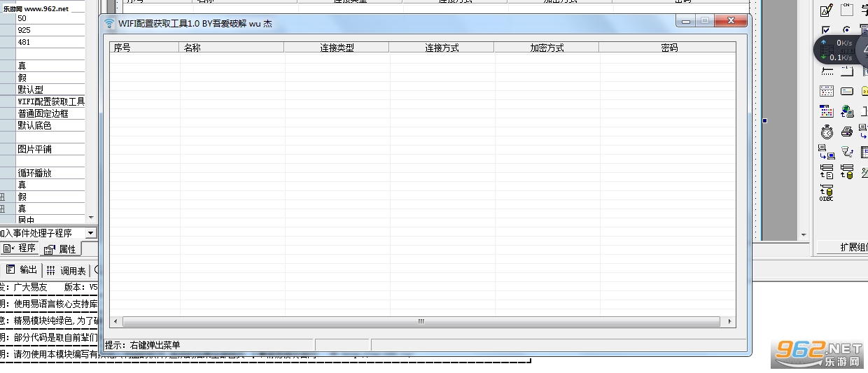868x373 pixels.
Task: Maximize the WIFI配置获取工具 window
Action: (704, 22)
